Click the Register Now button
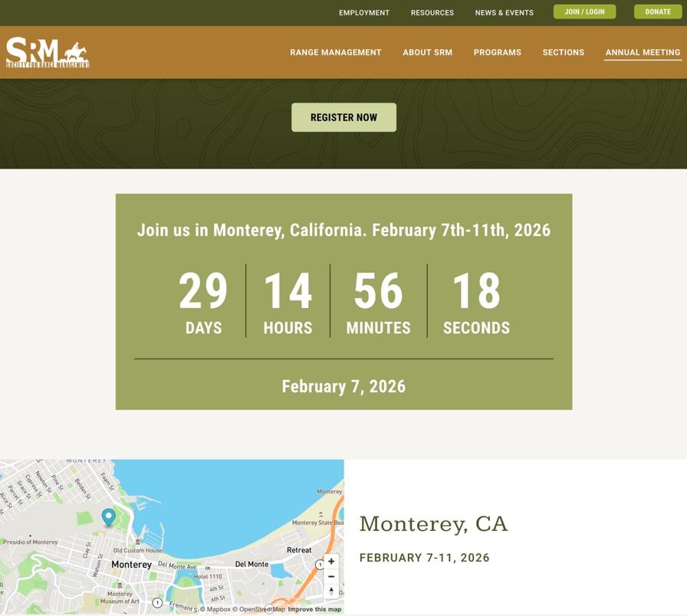 click(x=343, y=117)
